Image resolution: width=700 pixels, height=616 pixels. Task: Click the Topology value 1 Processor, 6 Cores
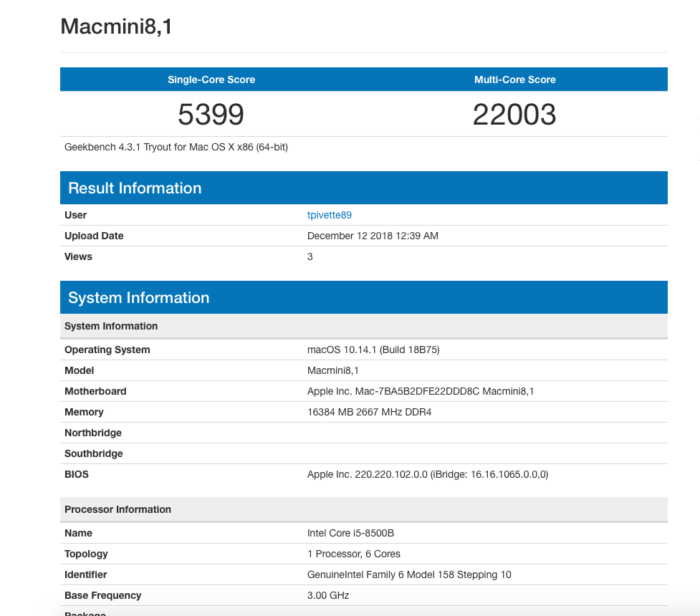click(x=353, y=554)
